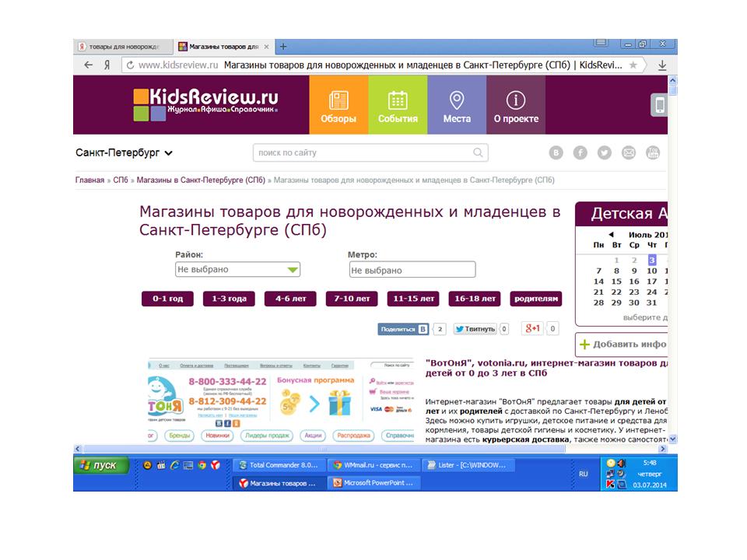Go back with browser back arrow
The width and height of the screenshot is (747, 560).
[x=88, y=65]
